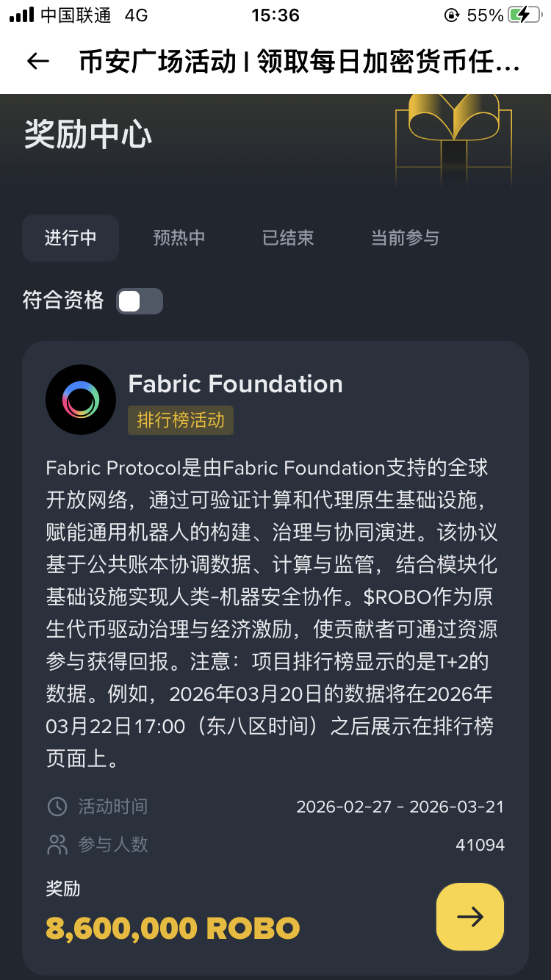Tap the Fabric Foundation title
The height and width of the screenshot is (980, 551).
click(x=235, y=383)
